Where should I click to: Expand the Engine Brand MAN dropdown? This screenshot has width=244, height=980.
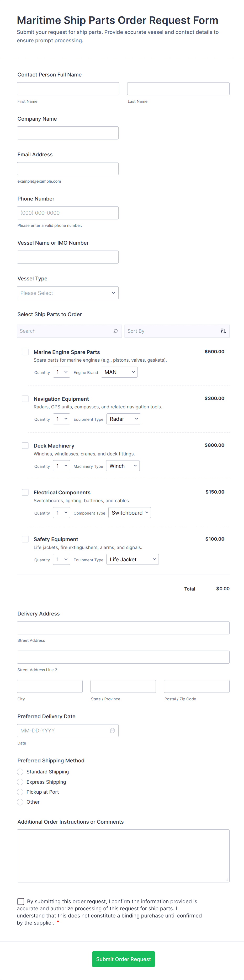point(119,372)
